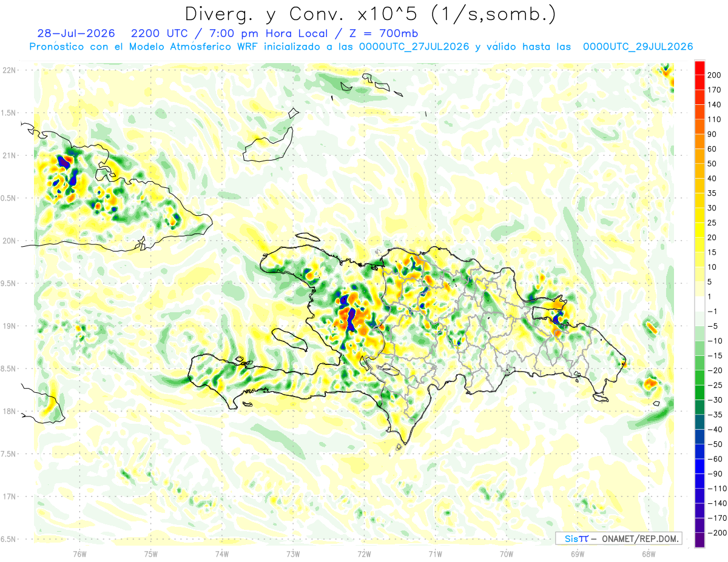Image resolution: width=728 pixels, height=562 pixels.
Task: Click the blue 'Sis' logo text
Action: 571,538
